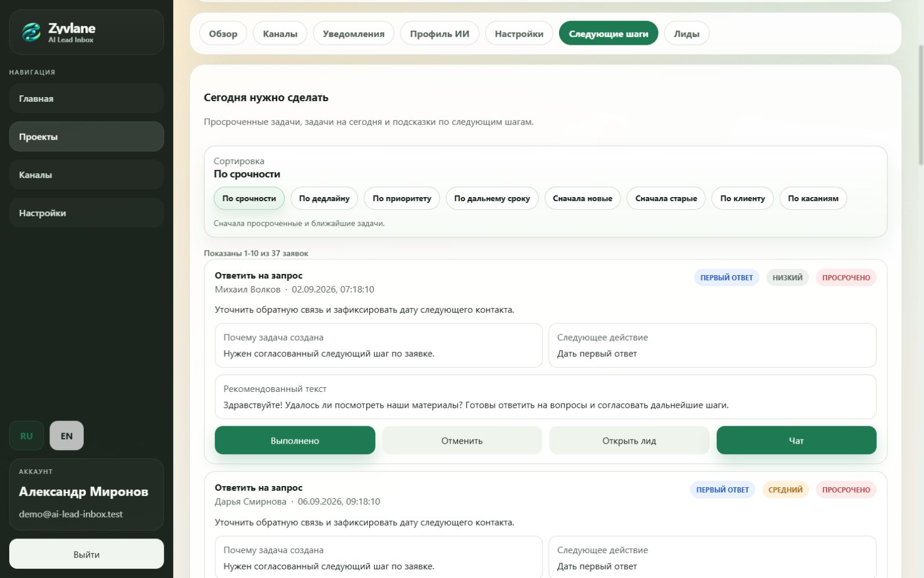Sort tasks По дедлайну
The image size is (924, 578).
click(x=324, y=198)
